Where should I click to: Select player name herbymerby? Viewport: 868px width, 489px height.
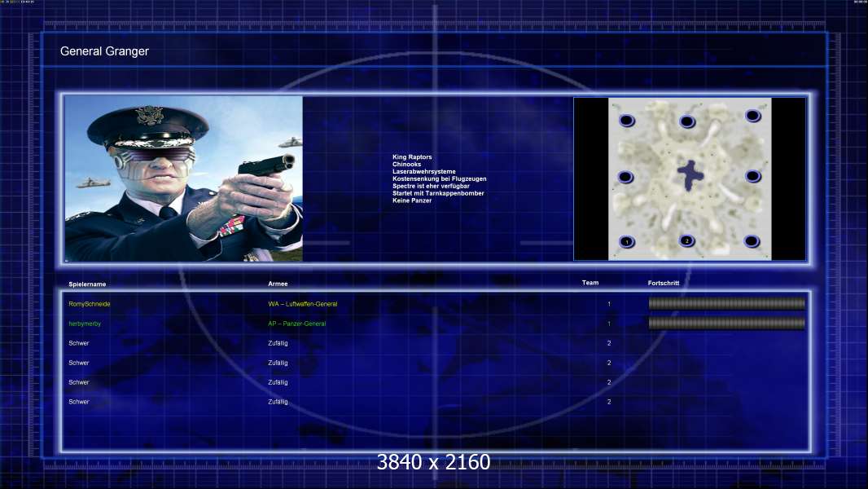(x=85, y=324)
